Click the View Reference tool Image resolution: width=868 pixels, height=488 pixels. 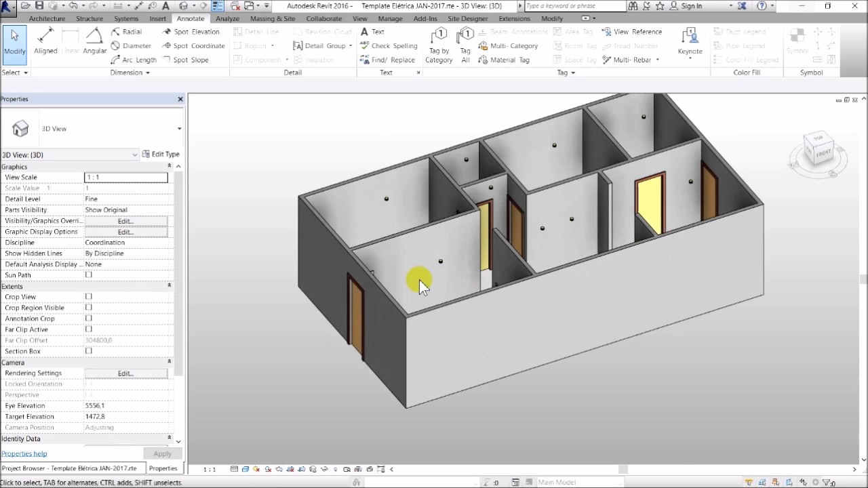(x=631, y=32)
